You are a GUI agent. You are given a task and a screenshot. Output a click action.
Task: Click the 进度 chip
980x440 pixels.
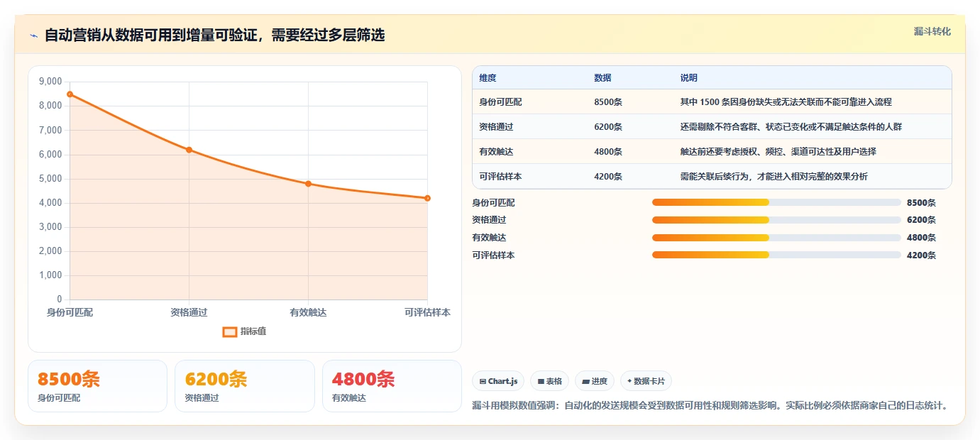[595, 381]
